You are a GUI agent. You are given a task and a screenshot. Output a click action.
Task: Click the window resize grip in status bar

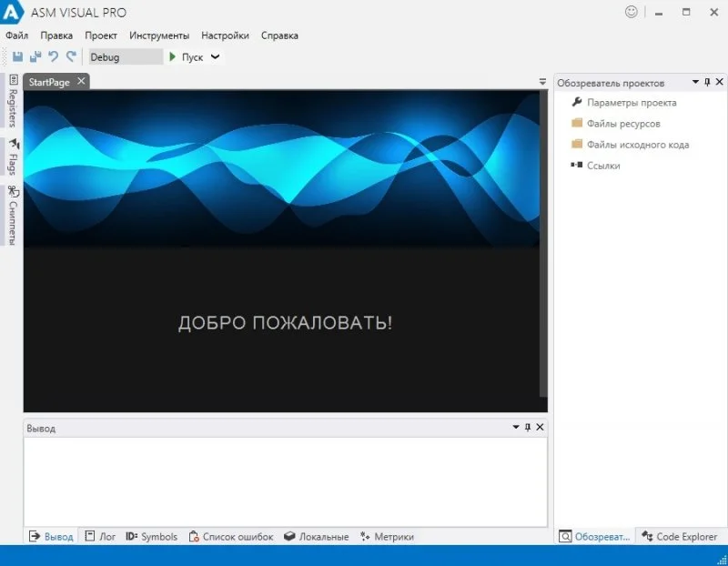click(x=722, y=560)
